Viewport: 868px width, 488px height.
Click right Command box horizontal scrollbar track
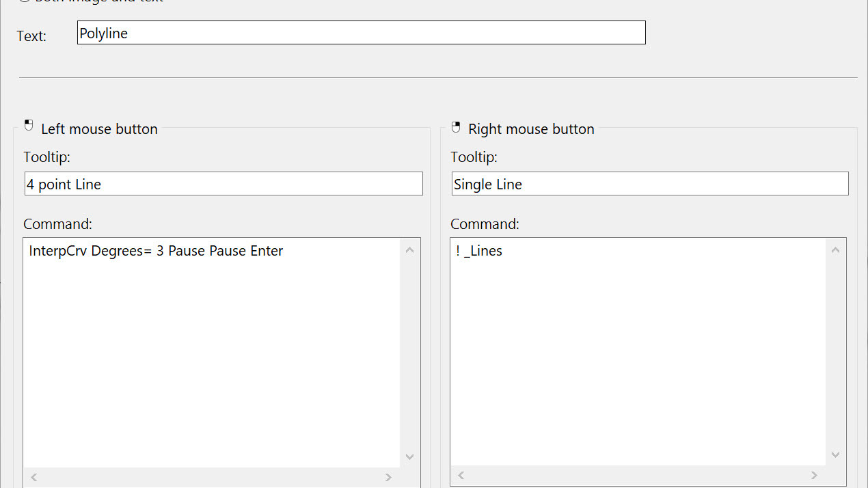tap(638, 475)
